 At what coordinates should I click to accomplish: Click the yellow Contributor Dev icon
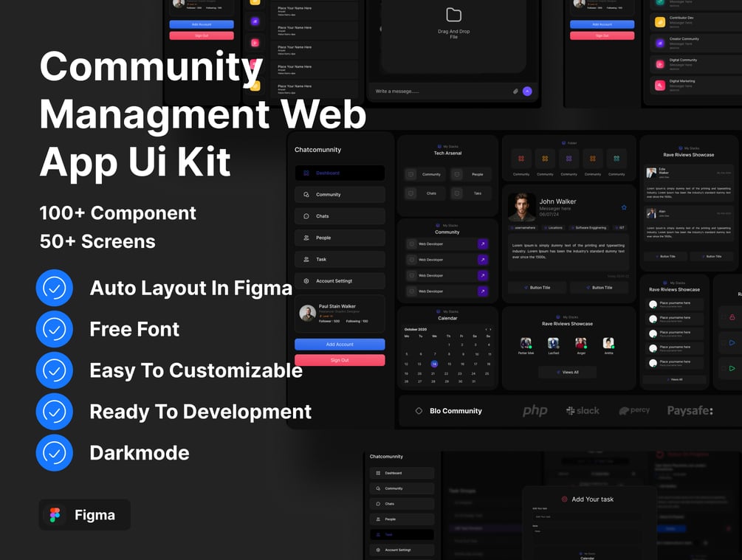(659, 21)
